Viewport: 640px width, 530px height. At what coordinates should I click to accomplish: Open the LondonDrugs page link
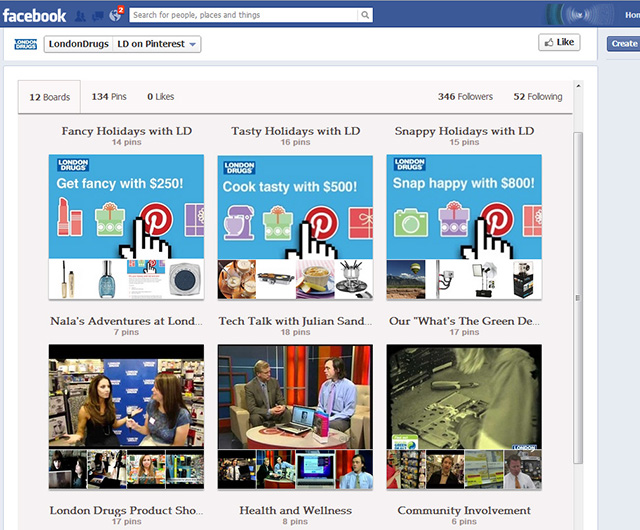tap(78, 44)
